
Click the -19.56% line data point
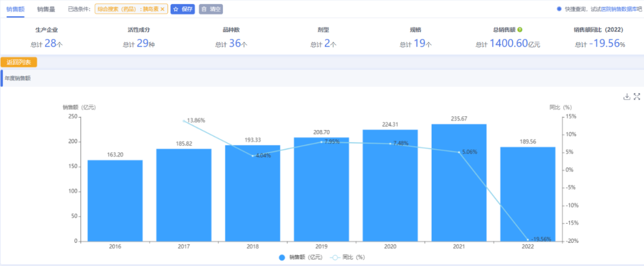click(x=528, y=240)
